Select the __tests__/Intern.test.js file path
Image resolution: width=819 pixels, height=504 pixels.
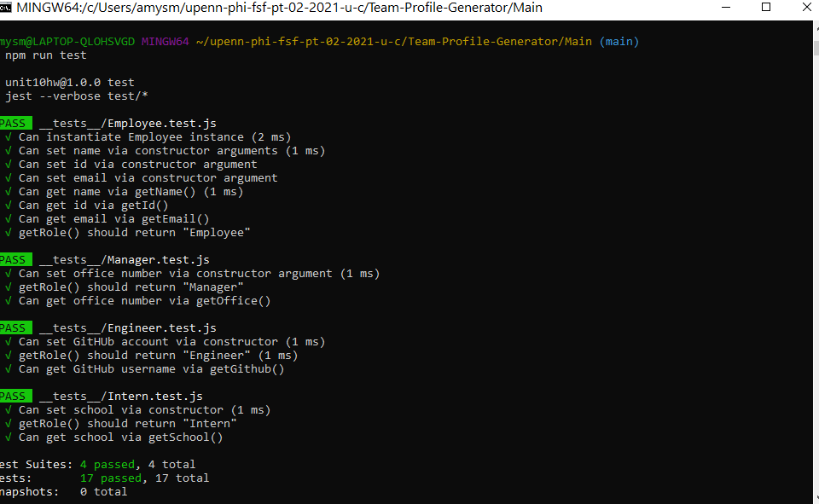click(x=116, y=395)
